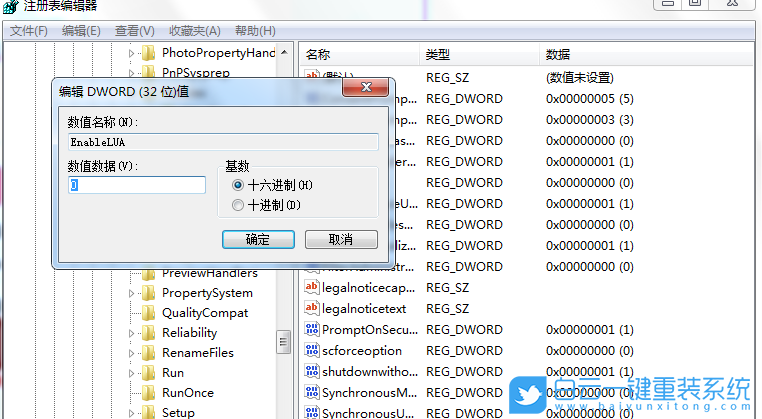Click the 数值数据 value input field

tap(137, 185)
